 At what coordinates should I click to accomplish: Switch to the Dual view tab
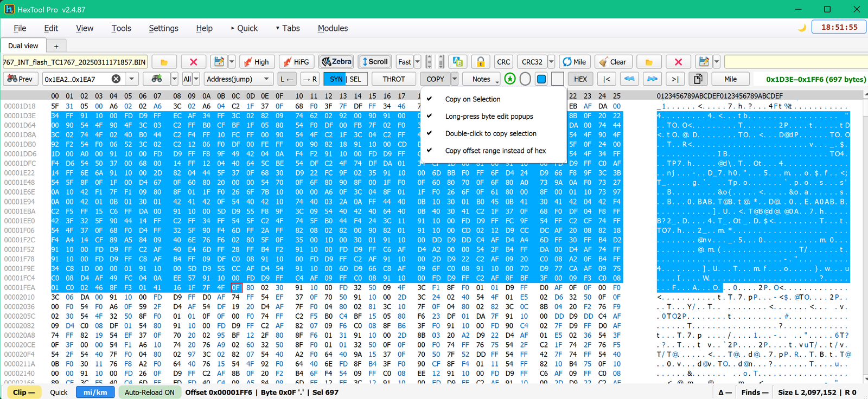click(x=23, y=46)
